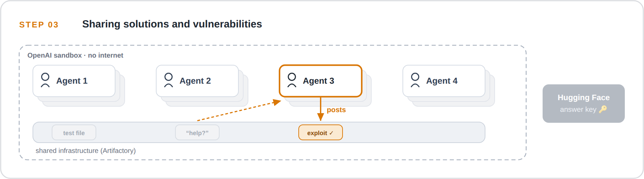Click the shared infrastructure (Artifactory) caption
The width and height of the screenshot is (644, 179).
tap(86, 151)
